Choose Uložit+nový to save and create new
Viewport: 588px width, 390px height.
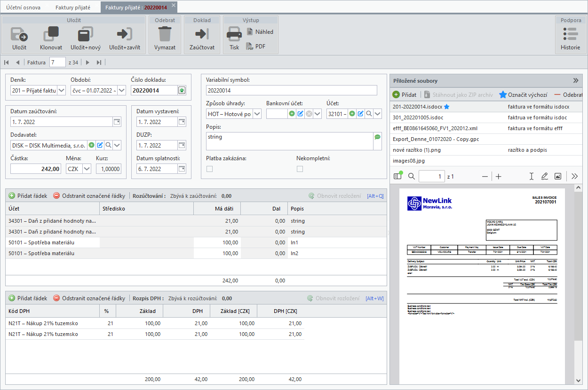(86, 38)
